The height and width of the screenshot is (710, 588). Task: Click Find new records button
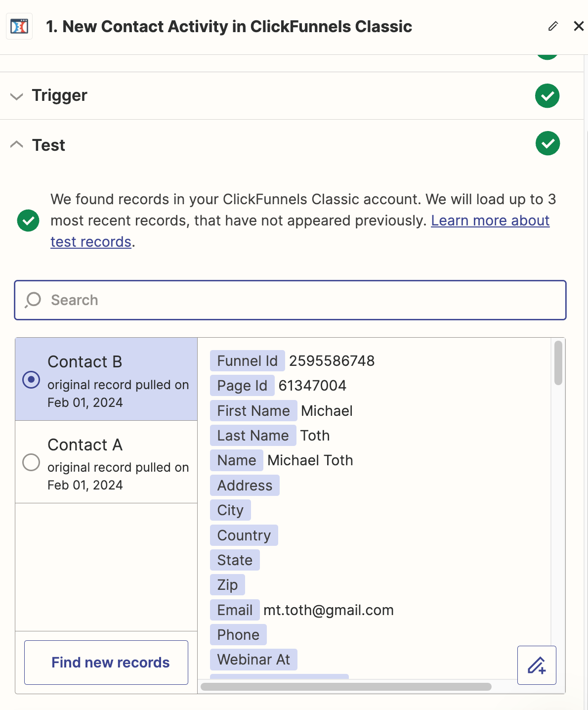pyautogui.click(x=106, y=663)
